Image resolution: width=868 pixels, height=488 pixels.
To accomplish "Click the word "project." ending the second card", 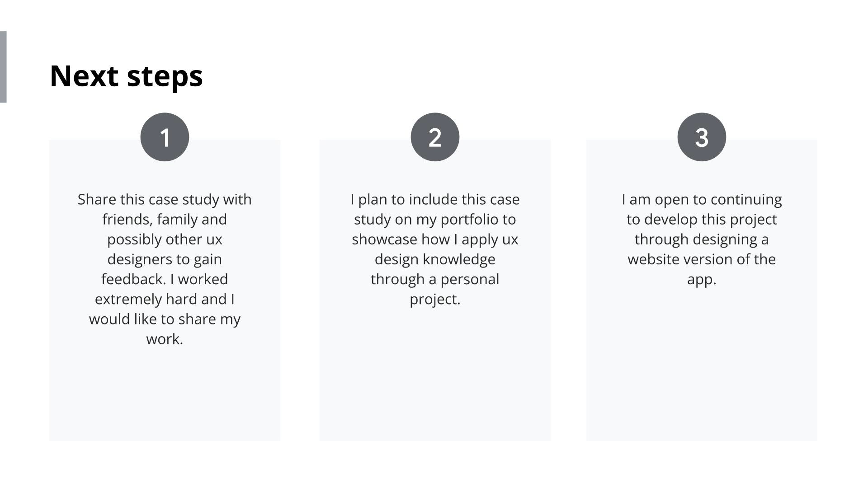I will 435,299.
